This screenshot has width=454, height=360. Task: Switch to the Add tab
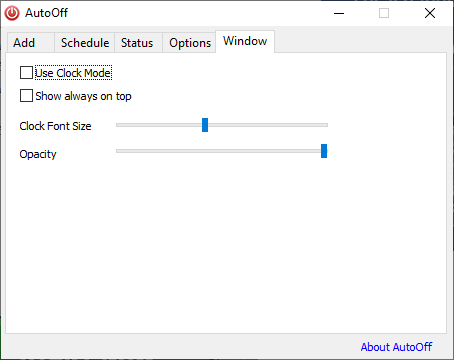click(x=31, y=43)
